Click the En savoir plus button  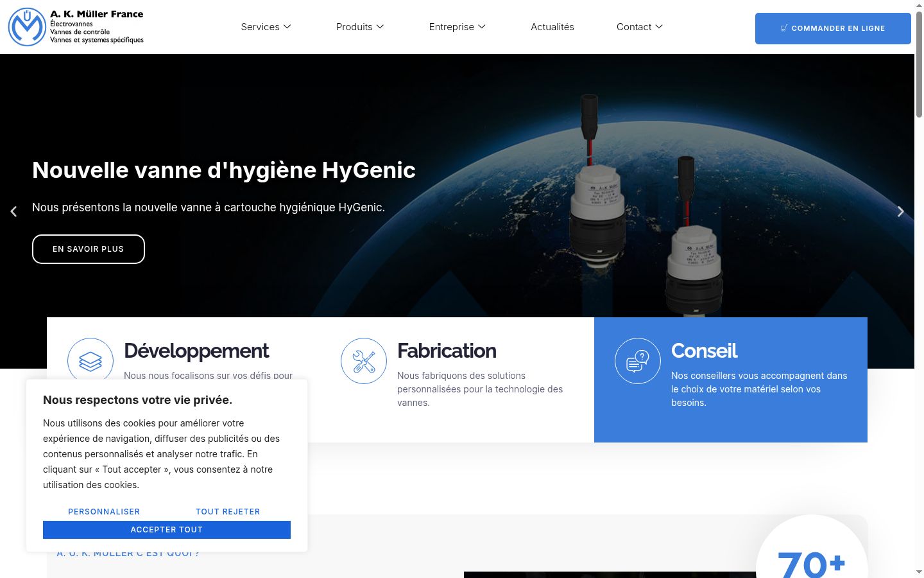tap(89, 249)
